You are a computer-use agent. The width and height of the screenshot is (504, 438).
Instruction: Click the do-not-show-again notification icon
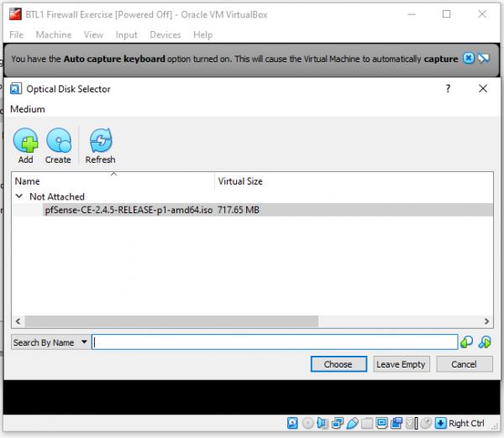(484, 58)
